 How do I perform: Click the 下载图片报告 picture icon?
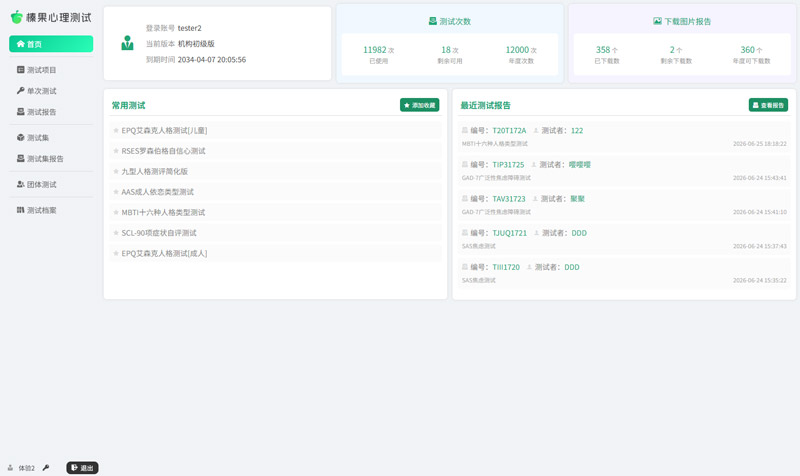(657, 21)
